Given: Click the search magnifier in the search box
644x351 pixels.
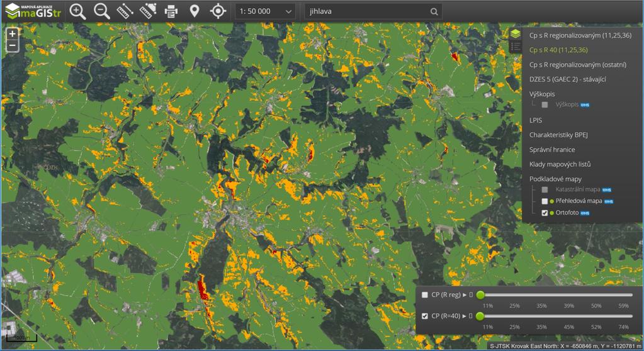Looking at the screenshot, I should point(434,11).
